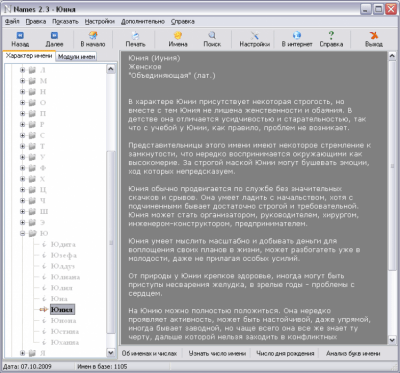The height and width of the screenshot is (373, 400).
Task: Click Об именах и числах button
Action: (149, 353)
